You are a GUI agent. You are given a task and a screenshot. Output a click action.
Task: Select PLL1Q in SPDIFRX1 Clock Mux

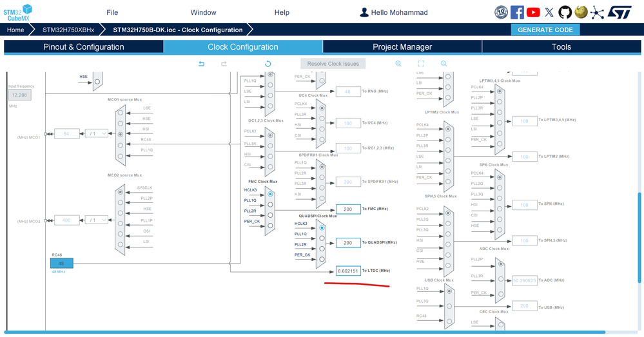click(x=322, y=167)
